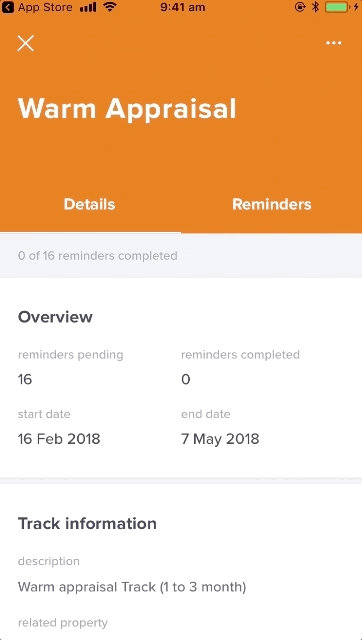Open the three-dot more options menu
Image resolution: width=362 pixels, height=640 pixels.
coord(333,43)
